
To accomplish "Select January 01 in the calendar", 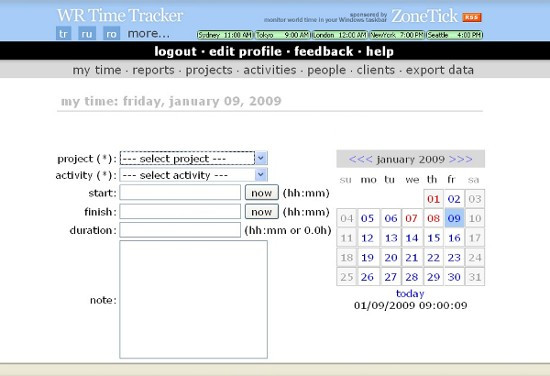I will 434,199.
